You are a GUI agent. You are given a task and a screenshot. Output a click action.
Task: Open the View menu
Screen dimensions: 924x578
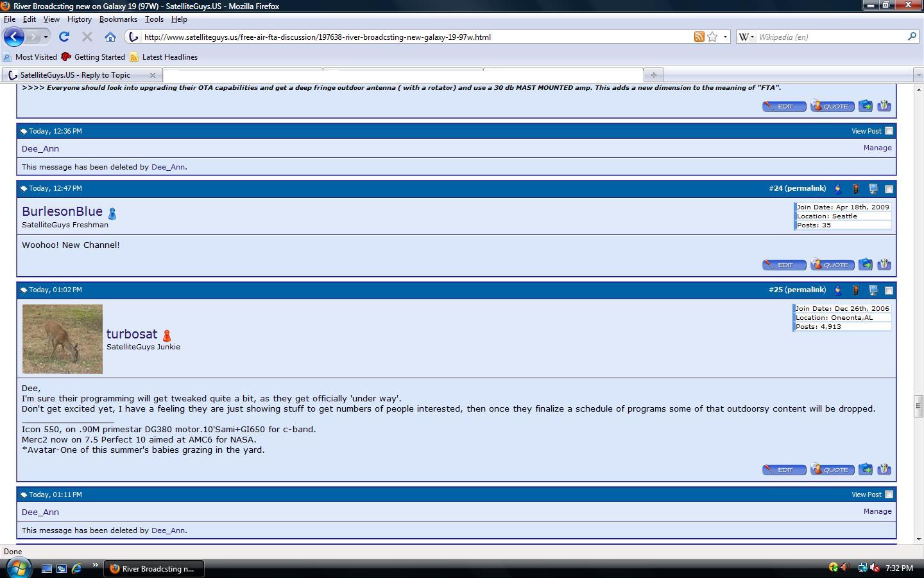(51, 19)
